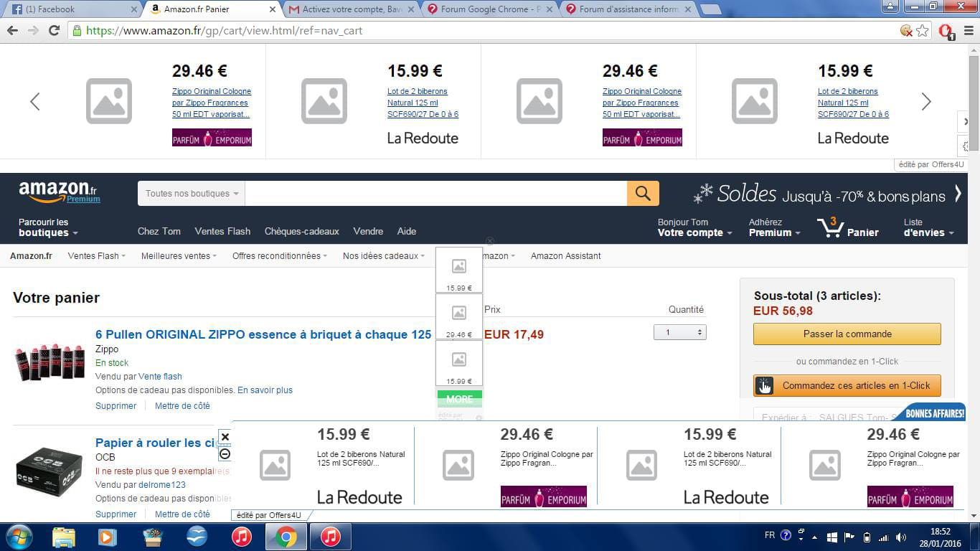Open Windows Explorer from the taskbar

point(63,537)
